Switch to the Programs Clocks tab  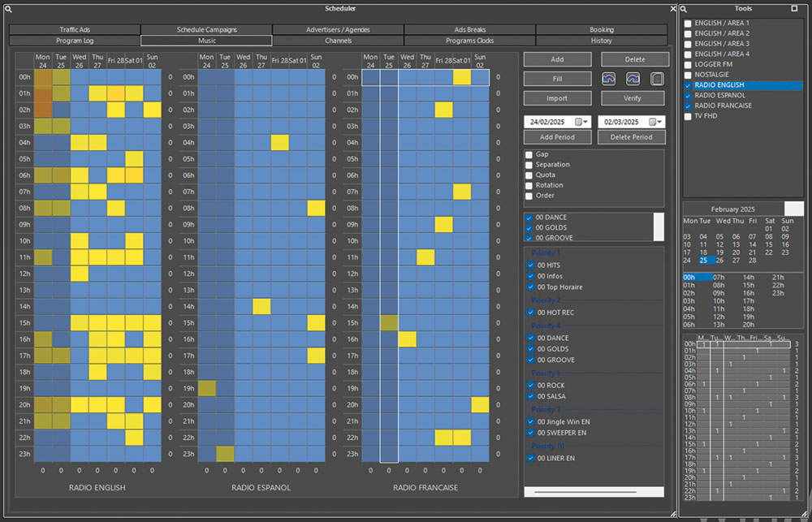pos(469,41)
